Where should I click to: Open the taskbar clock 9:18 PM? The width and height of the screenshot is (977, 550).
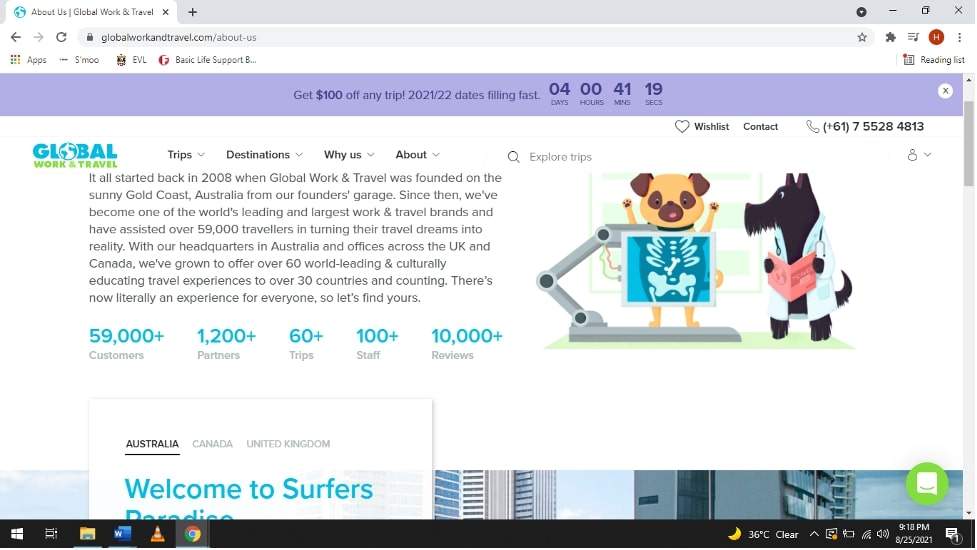(x=913, y=534)
